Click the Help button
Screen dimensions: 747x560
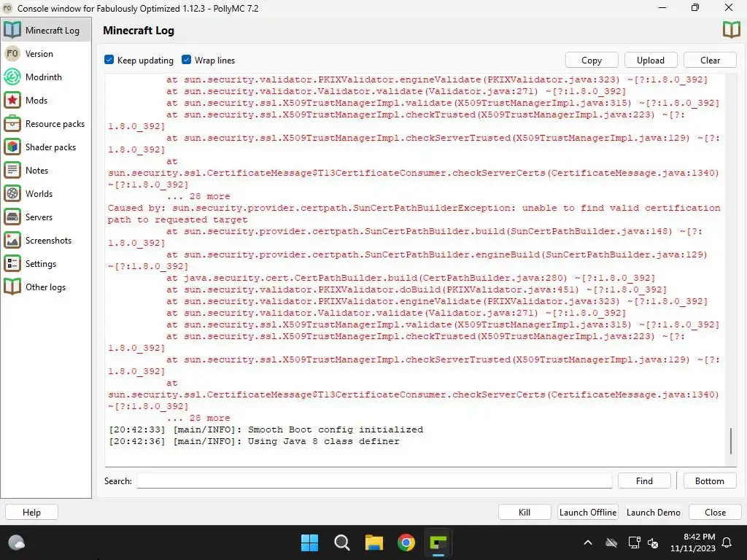(31, 512)
